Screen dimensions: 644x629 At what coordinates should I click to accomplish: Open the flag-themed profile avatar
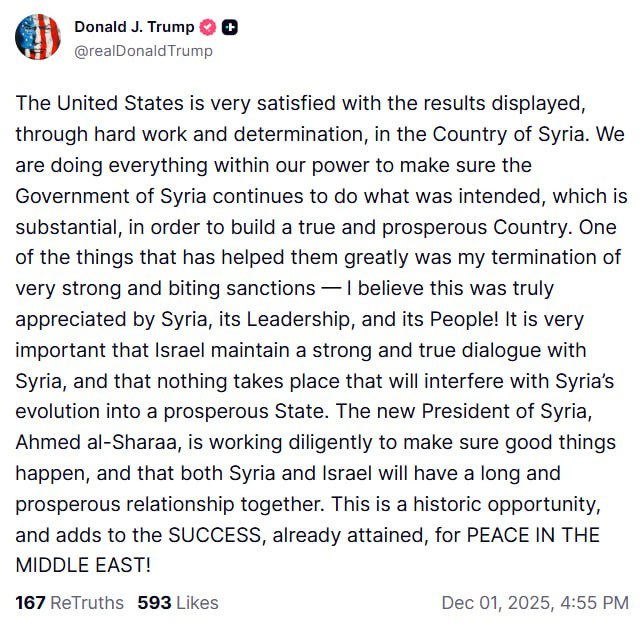pos(38,38)
